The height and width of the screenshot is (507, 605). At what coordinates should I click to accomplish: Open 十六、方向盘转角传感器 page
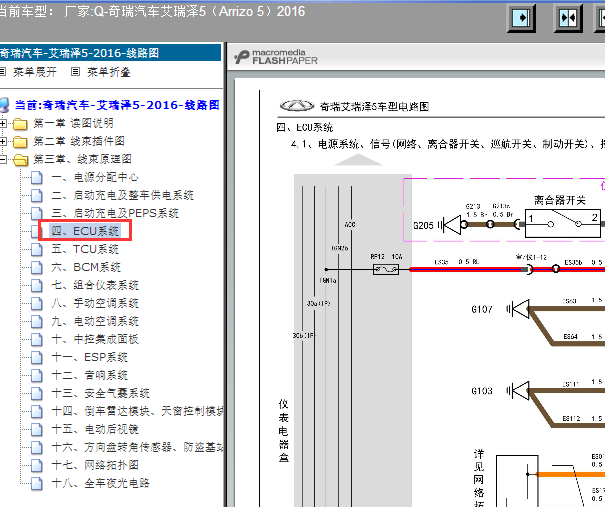point(137,447)
